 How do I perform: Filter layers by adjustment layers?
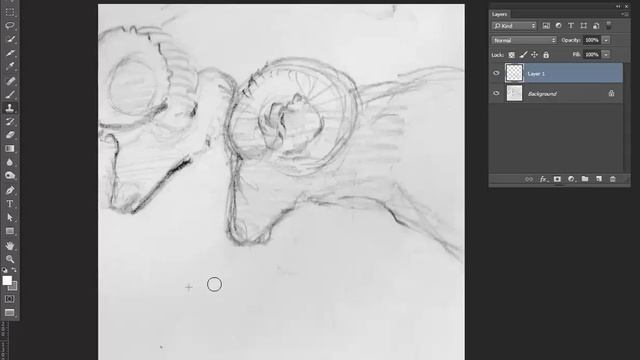coord(558,26)
